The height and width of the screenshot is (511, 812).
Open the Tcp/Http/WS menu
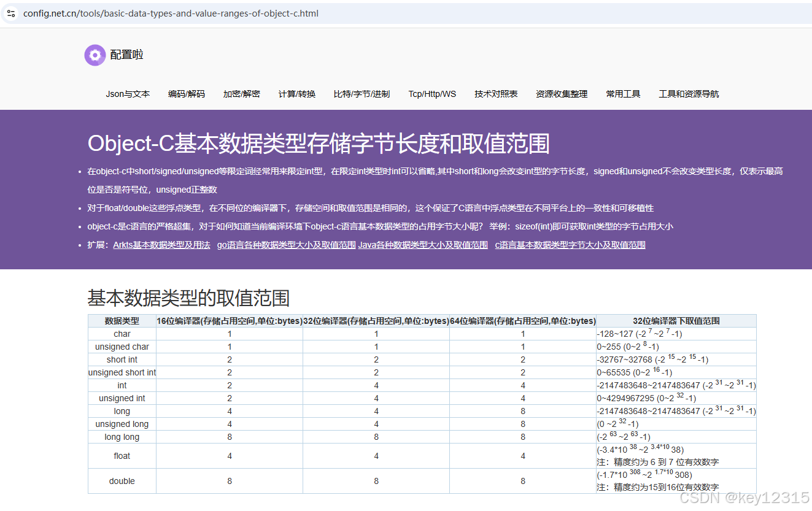pos(432,94)
